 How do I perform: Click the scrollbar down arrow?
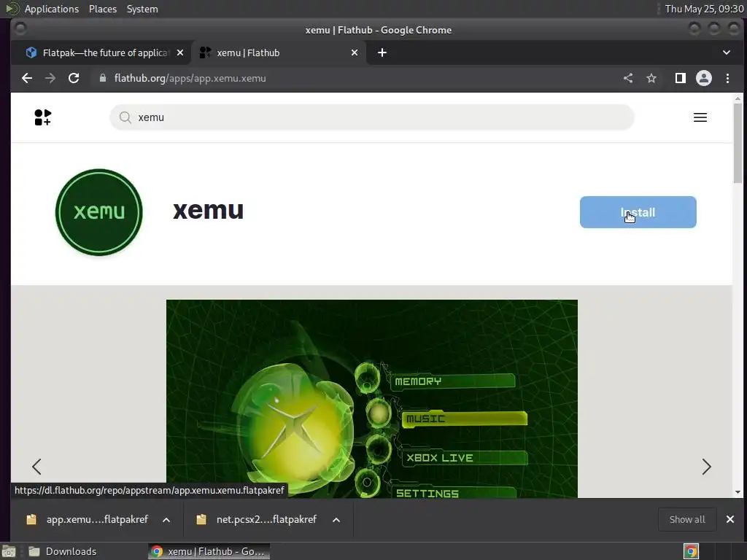(x=738, y=492)
